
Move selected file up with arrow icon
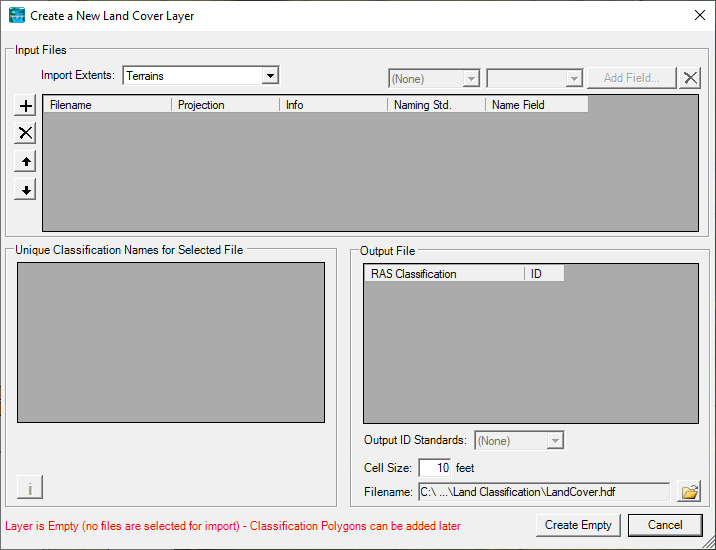point(27,161)
